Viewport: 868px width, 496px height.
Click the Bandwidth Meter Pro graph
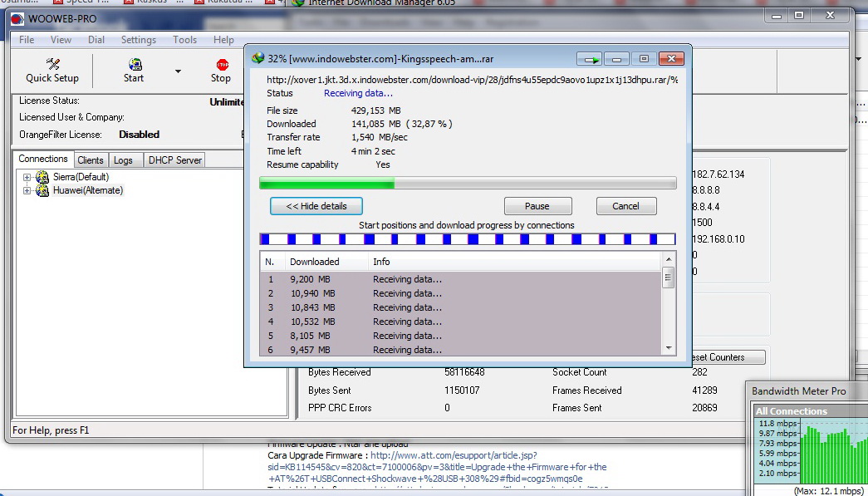coord(832,451)
